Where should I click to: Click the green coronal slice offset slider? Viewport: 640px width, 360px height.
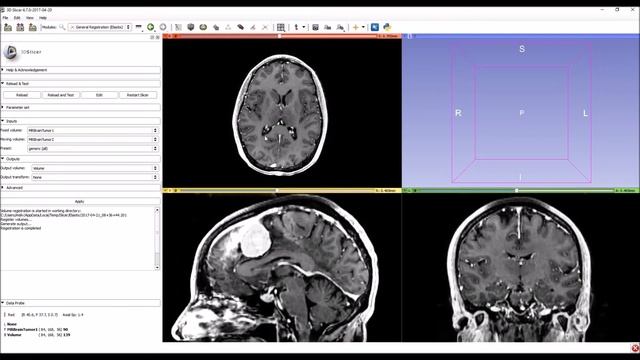[516, 191]
